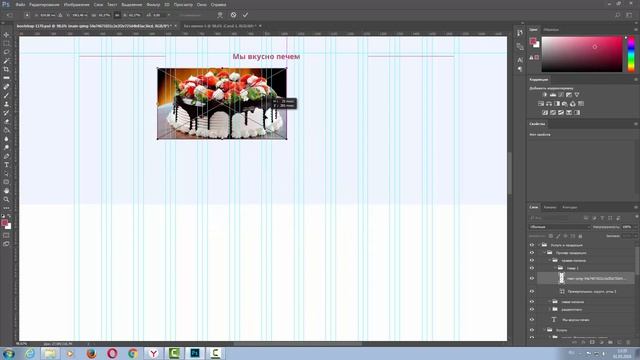The image size is (640, 360).
Task: Open the Файл menu
Action: point(20,4)
